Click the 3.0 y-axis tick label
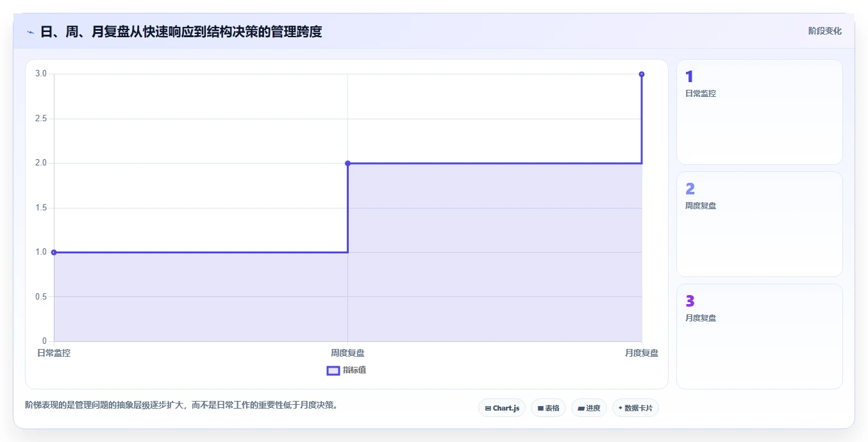868x442 pixels. (x=41, y=74)
